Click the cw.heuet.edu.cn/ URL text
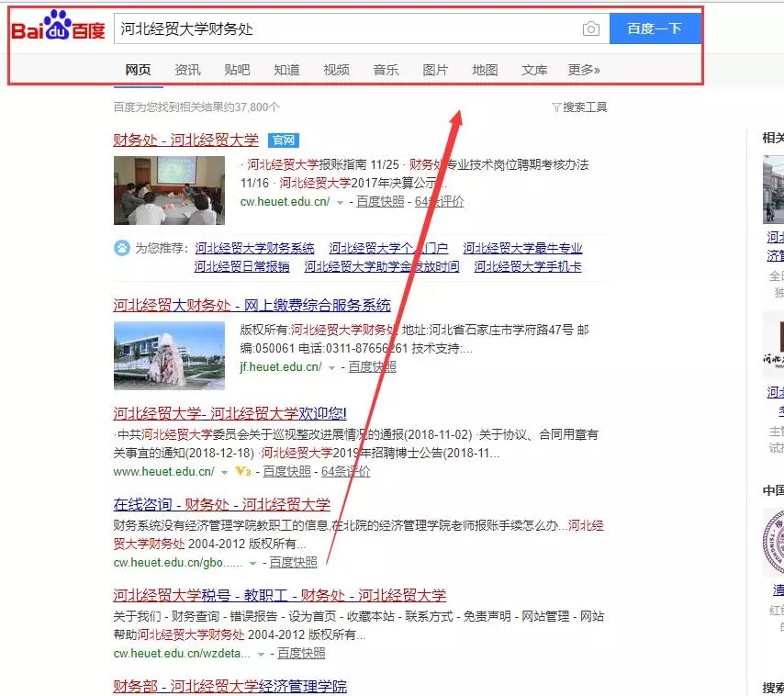The width and height of the screenshot is (784, 696). click(285, 201)
